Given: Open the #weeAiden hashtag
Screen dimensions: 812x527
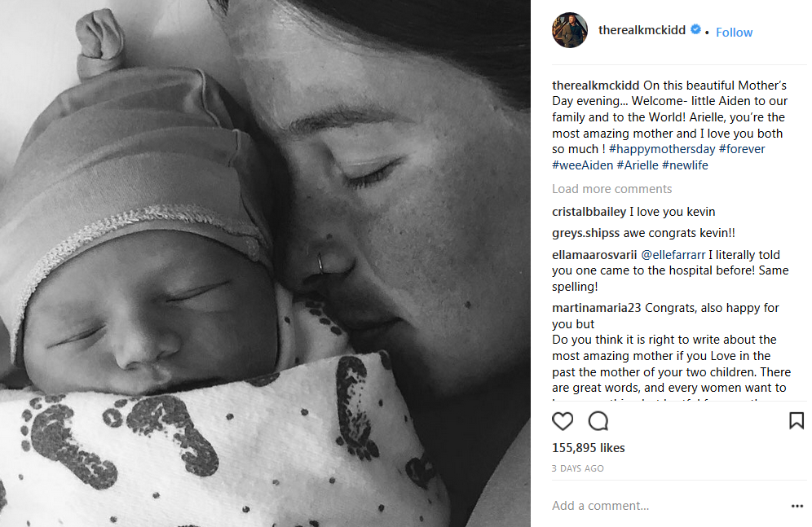Looking at the screenshot, I should click(x=582, y=165).
